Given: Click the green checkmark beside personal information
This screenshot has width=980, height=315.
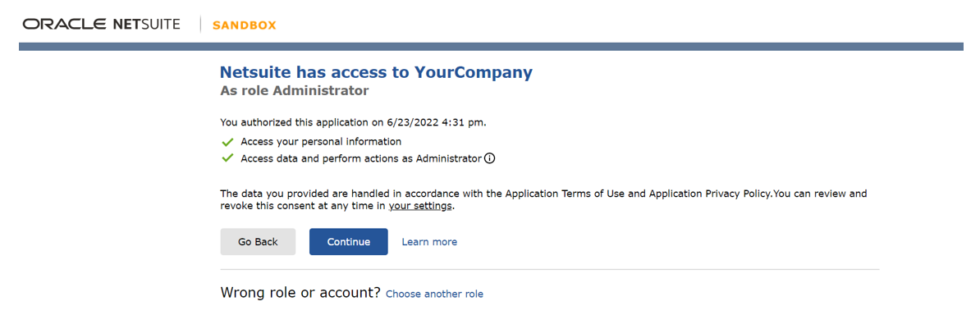Looking at the screenshot, I should pos(227,142).
